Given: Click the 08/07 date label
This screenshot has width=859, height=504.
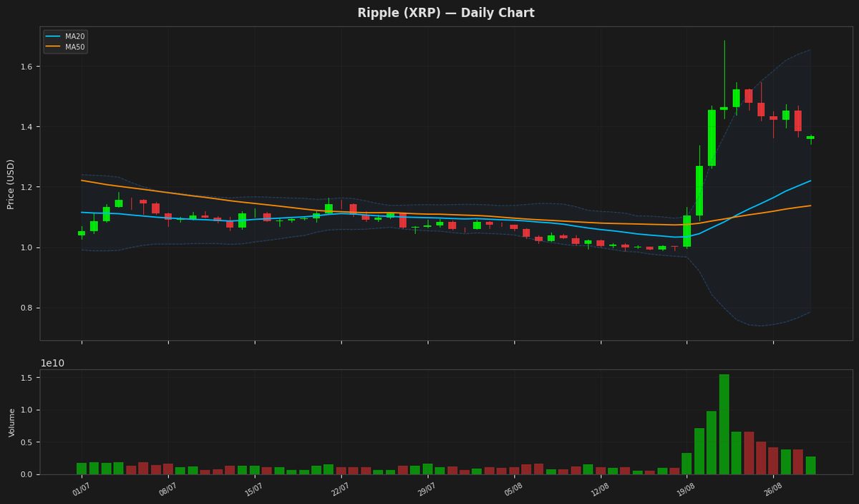Looking at the screenshot, I should (x=168, y=490).
